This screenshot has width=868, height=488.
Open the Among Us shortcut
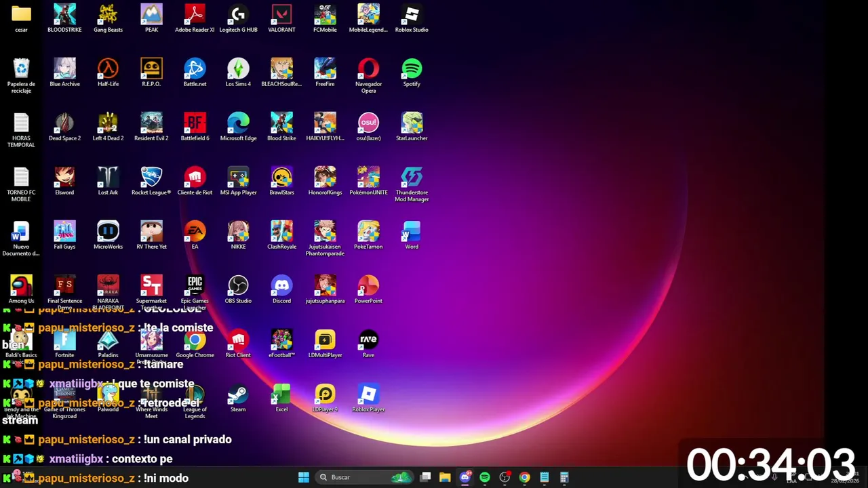click(21, 289)
